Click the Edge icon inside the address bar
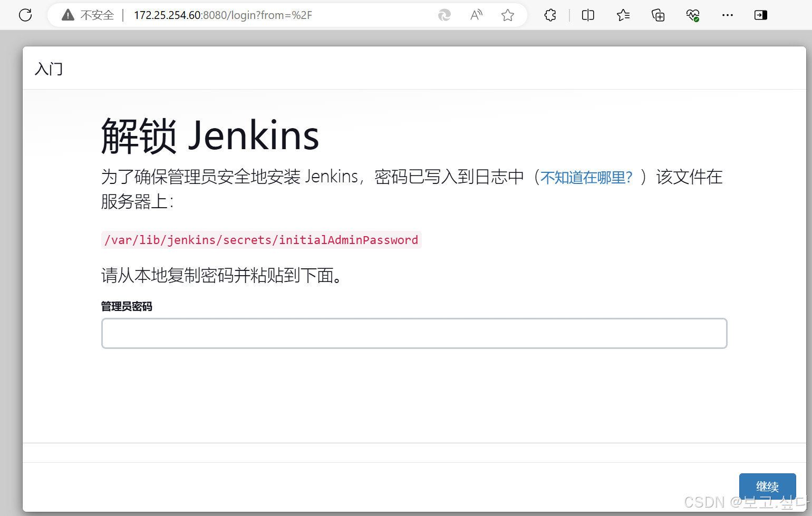812x516 pixels. click(x=444, y=15)
